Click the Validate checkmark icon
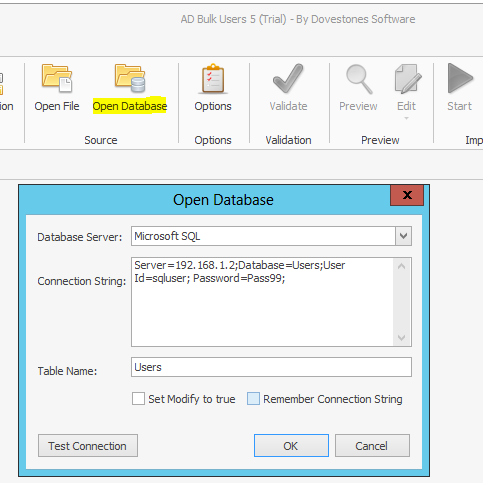Viewport: 483px width, 483px height. tap(288, 79)
